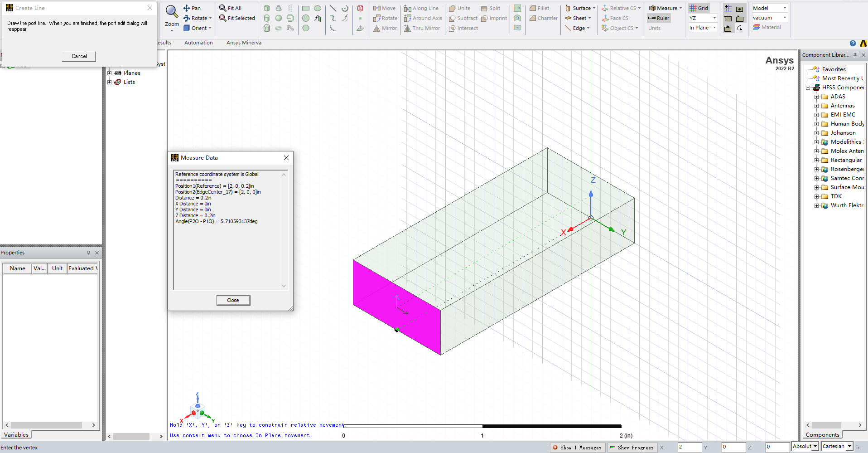
Task: Expand the Lists tree node
Action: click(x=110, y=82)
